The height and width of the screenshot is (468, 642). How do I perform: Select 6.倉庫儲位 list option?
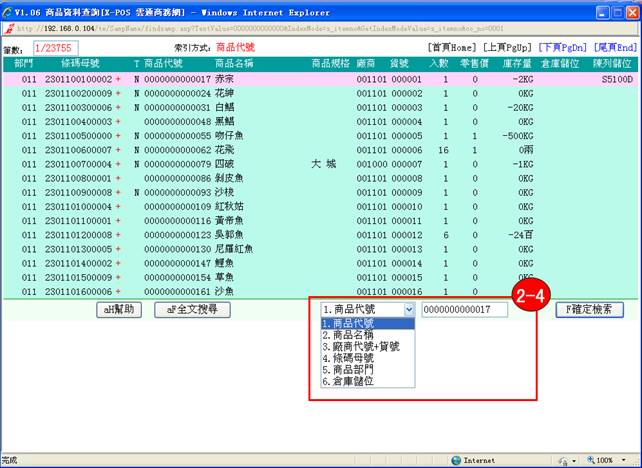tap(348, 381)
